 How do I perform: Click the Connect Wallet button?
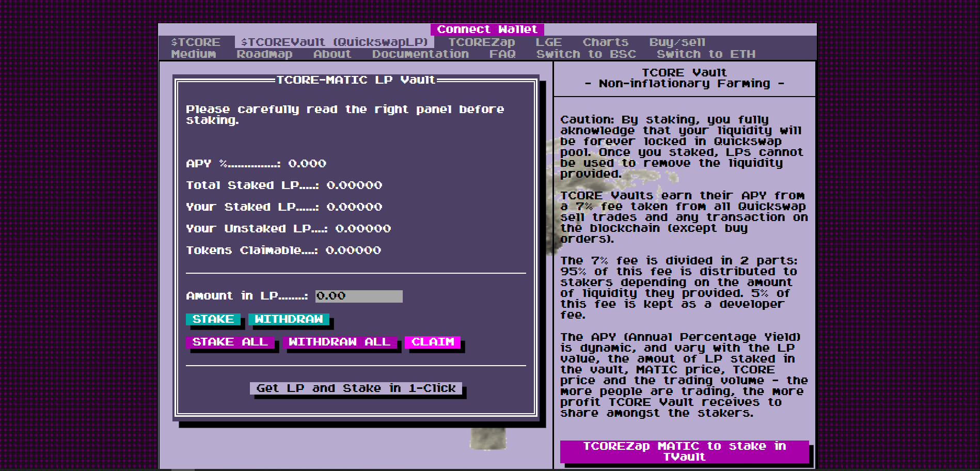click(487, 29)
